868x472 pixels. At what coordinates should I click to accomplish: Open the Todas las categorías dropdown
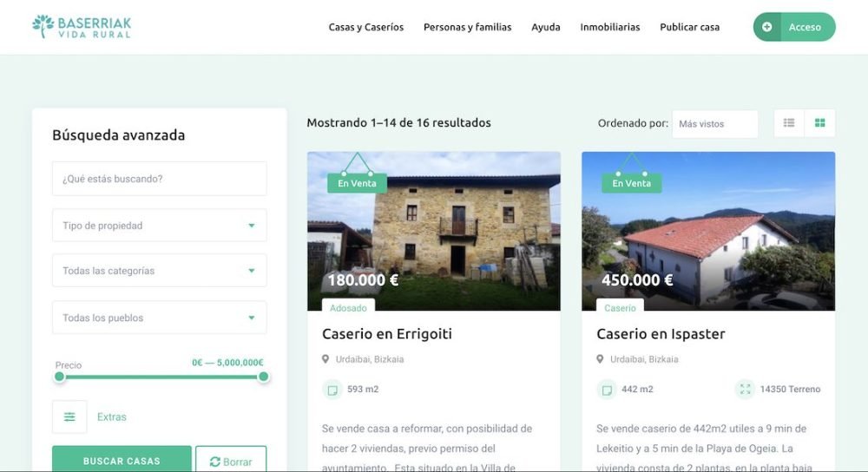coord(160,271)
